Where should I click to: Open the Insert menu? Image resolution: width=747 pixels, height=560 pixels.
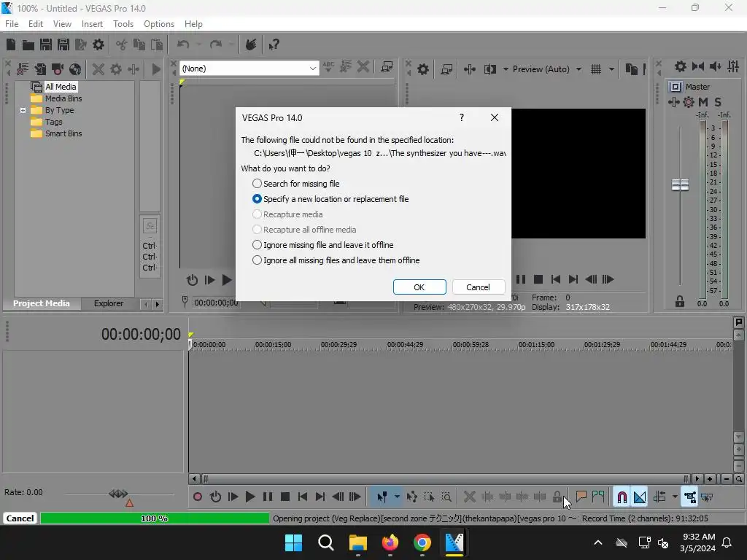point(92,24)
